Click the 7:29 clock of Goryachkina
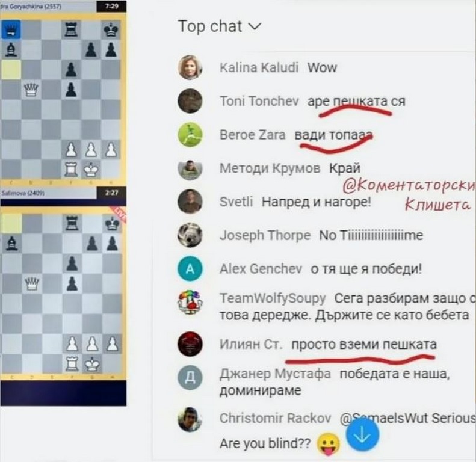Viewport: 476px width, 462px height. tap(111, 6)
